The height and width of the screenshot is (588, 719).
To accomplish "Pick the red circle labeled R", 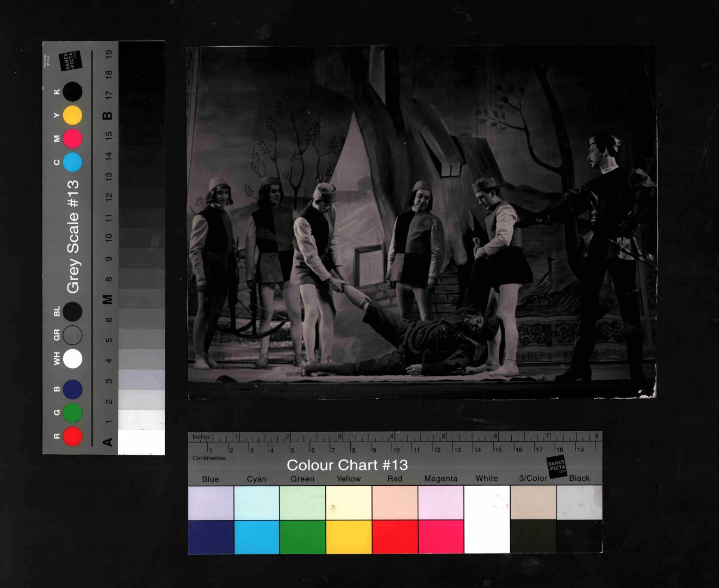I will coord(72,436).
